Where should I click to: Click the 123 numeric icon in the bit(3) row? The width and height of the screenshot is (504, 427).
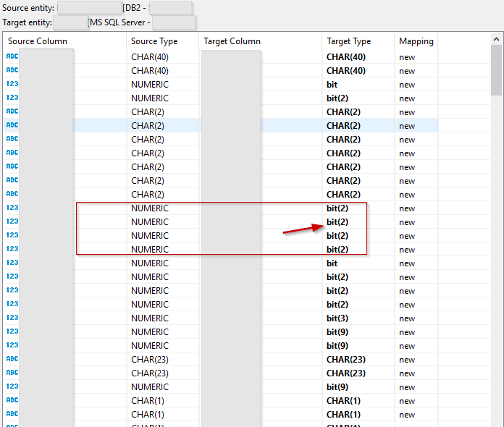click(12, 318)
